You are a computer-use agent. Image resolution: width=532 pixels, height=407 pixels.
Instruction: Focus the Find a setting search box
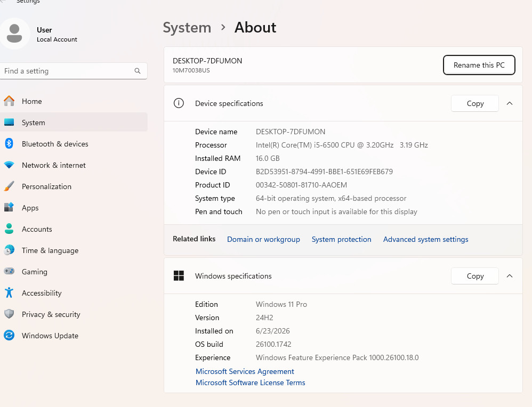pos(74,71)
